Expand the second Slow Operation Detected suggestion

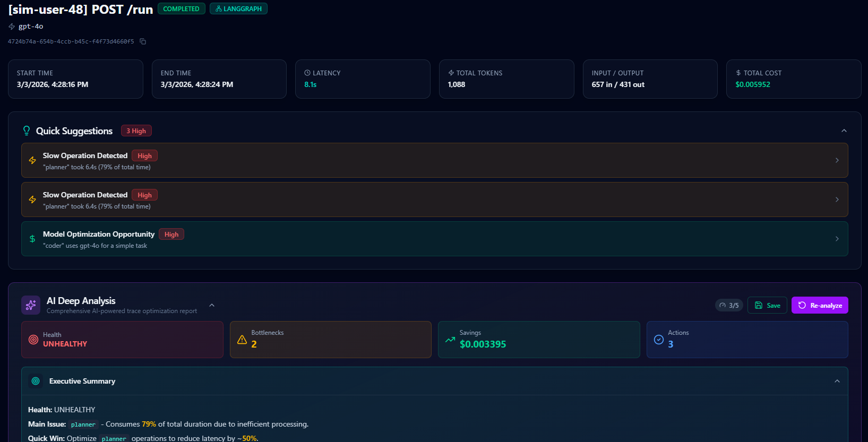click(x=837, y=200)
